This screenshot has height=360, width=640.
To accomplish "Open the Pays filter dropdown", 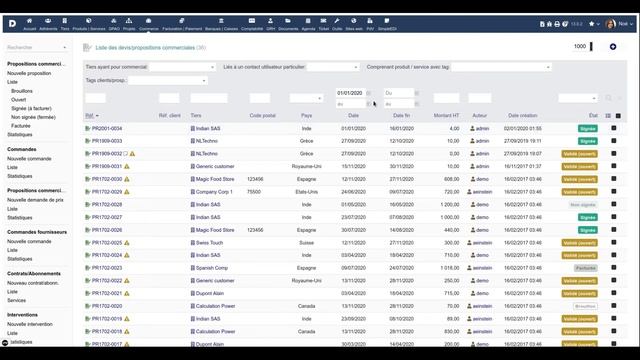I will point(306,98).
